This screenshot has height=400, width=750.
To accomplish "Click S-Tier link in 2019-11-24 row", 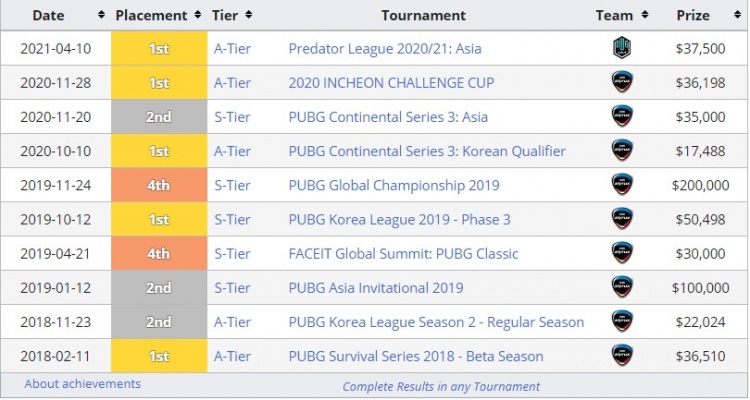I will pyautogui.click(x=232, y=185).
